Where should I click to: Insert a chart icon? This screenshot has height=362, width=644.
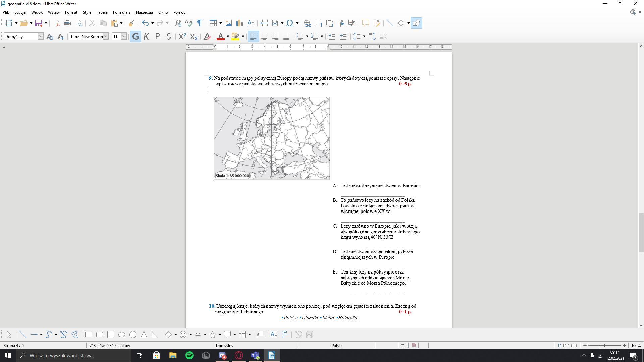(x=239, y=23)
